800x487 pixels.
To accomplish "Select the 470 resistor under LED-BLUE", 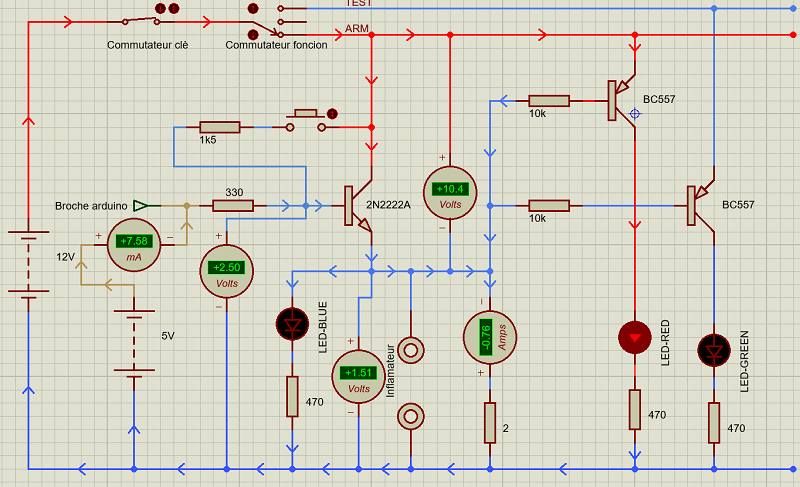I will 292,397.
